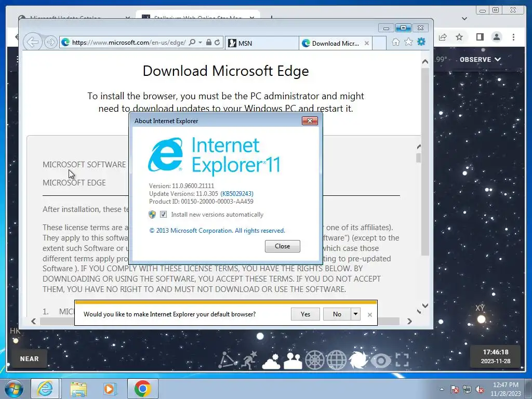532x399 pixels.
Task: Open the Internet Explorer Home icon
Action: pos(395,42)
